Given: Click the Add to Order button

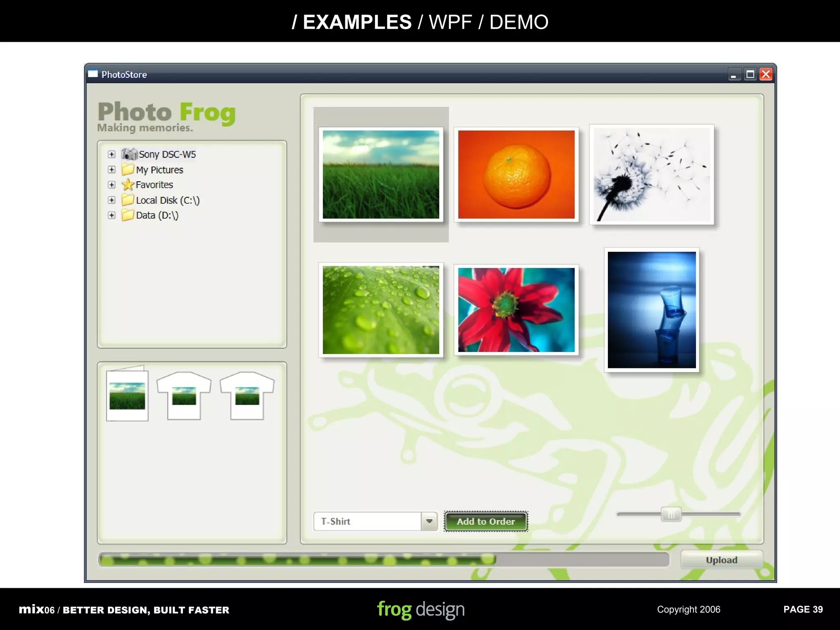Looking at the screenshot, I should tap(486, 521).
